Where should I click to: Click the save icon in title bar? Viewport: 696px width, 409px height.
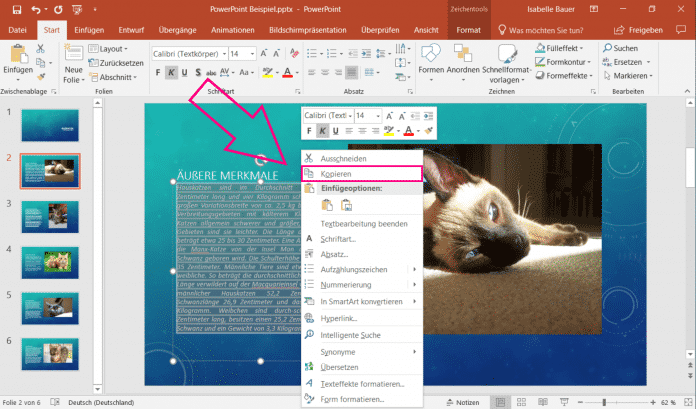coord(13,10)
